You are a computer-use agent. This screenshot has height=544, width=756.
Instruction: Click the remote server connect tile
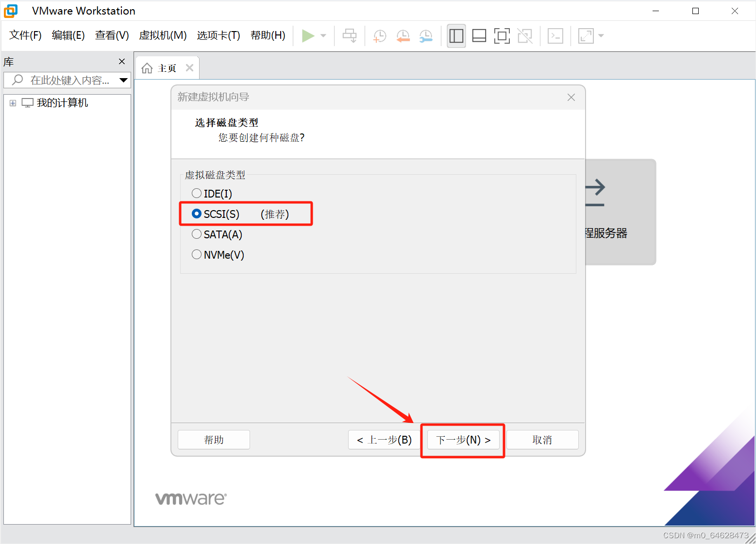coord(621,212)
